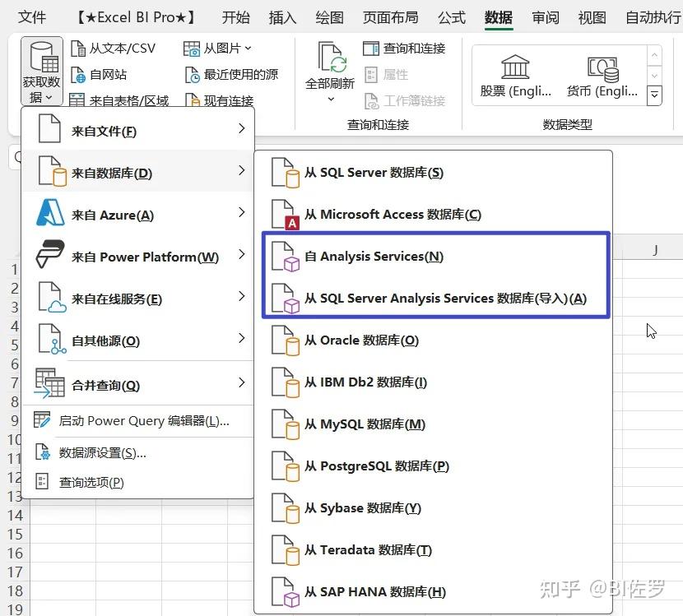683x616 pixels.
Task: Apply the 货币 (Currency) data type
Action: [601, 74]
